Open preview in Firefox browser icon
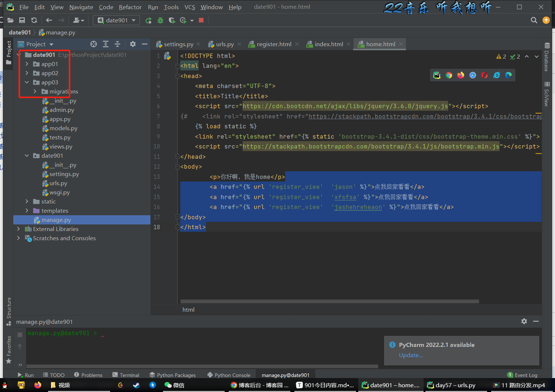The width and height of the screenshot is (555, 392). coord(461,75)
